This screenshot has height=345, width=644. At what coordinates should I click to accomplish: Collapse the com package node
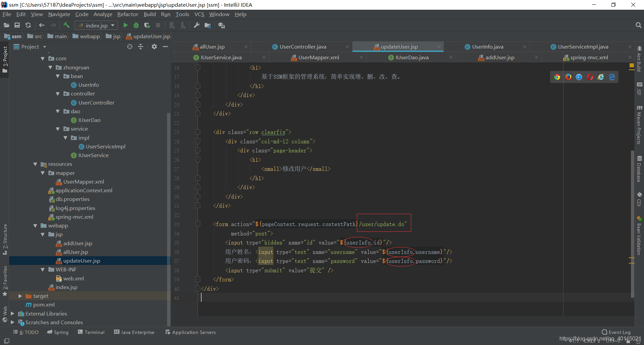point(43,59)
